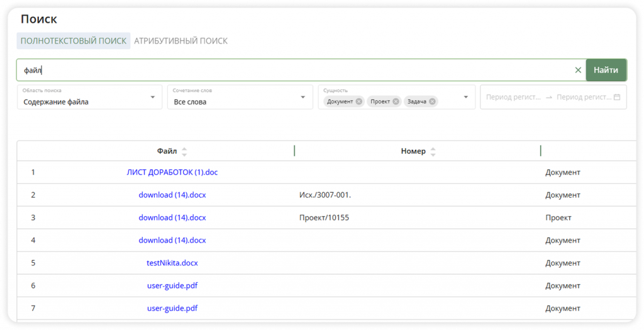Screen dimensions: 644x330
Task: Expand the Сущность multi-select arrow
Action: click(x=466, y=97)
